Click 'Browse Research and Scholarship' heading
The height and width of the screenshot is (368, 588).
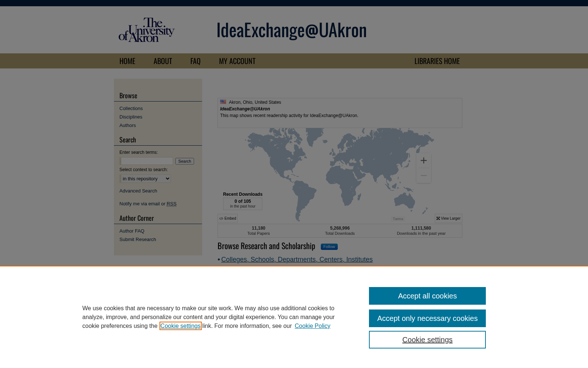coord(266,246)
